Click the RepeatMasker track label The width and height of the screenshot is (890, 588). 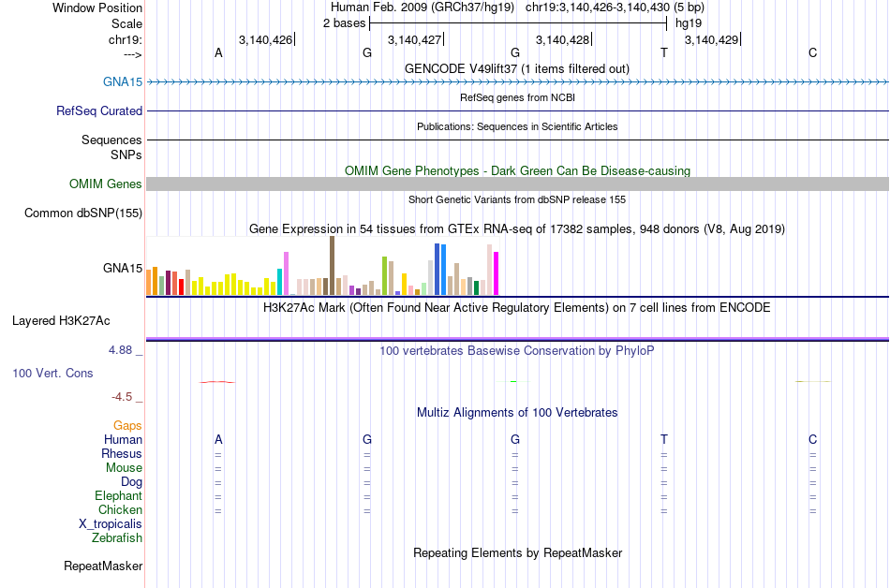tap(103, 566)
